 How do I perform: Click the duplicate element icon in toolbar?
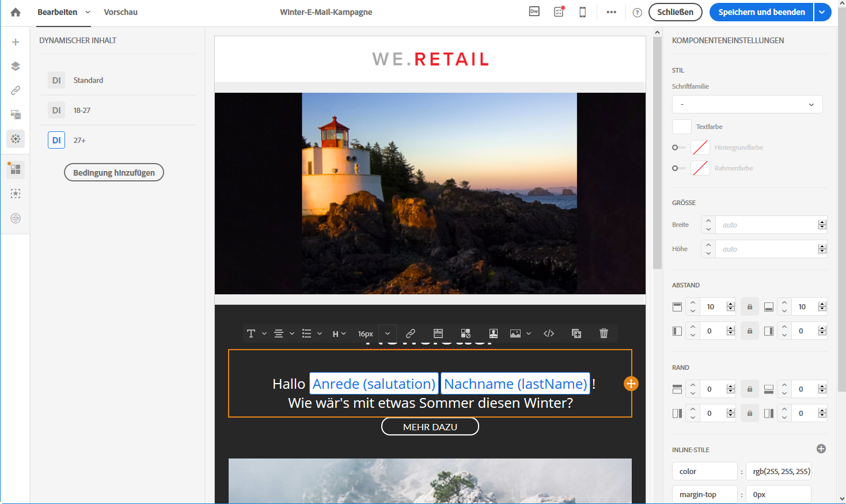coord(576,334)
